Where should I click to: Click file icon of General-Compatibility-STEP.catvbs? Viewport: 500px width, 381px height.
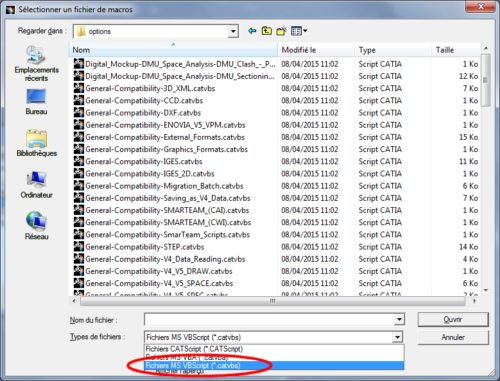coord(79,247)
